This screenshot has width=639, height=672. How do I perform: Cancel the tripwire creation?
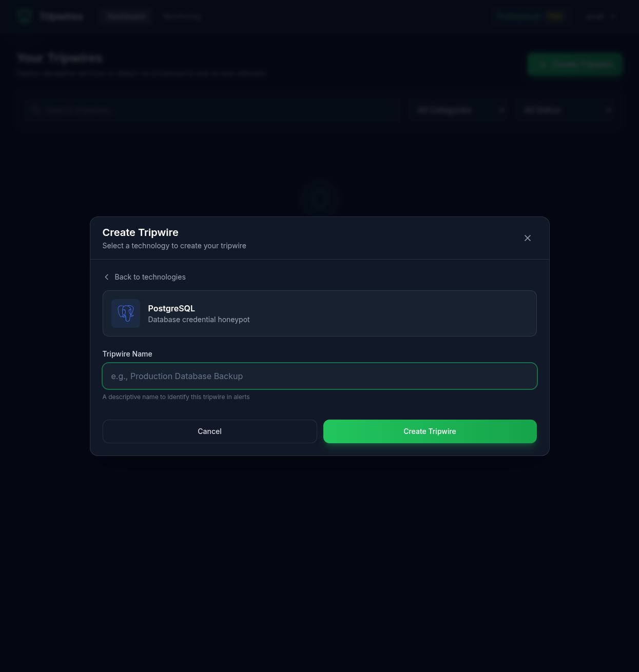pos(210,431)
